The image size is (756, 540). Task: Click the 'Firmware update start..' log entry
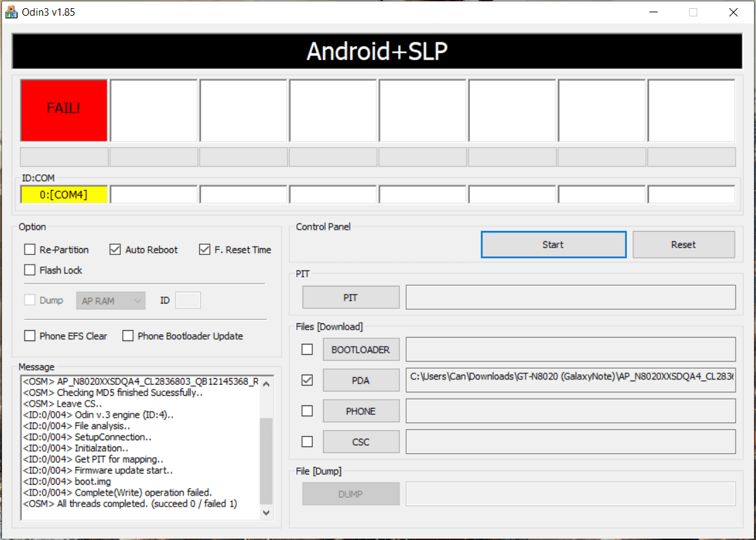coord(98,470)
